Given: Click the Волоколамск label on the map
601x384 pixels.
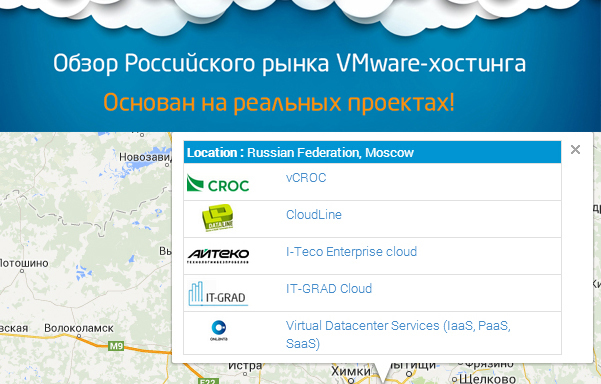Looking at the screenshot, I should pos(79,328).
